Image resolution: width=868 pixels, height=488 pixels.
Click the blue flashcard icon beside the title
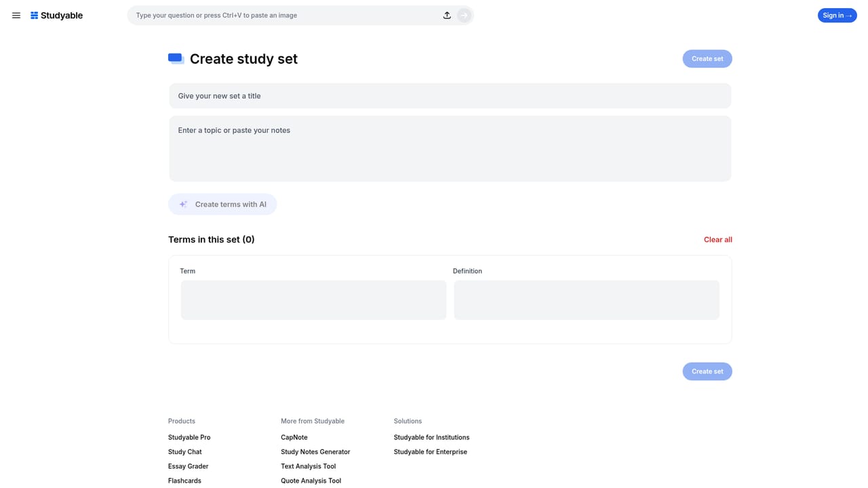point(176,59)
